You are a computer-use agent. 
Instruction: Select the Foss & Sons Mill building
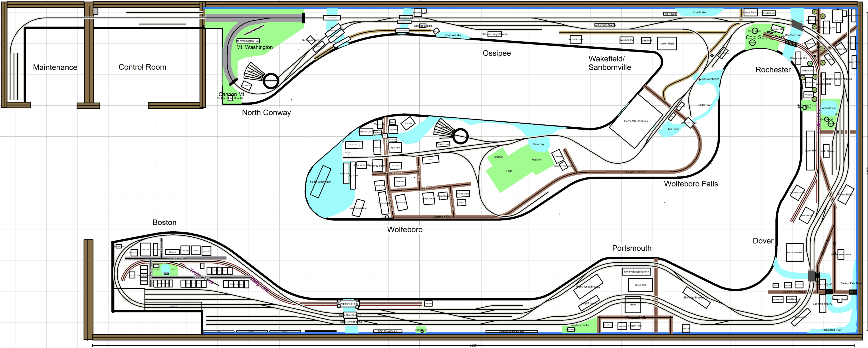(x=795, y=253)
